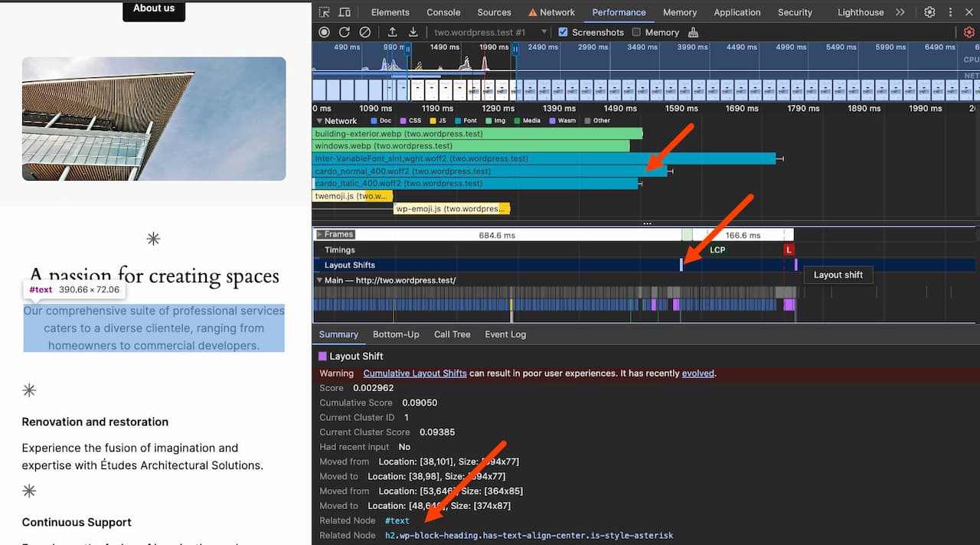Image resolution: width=980 pixels, height=545 pixels.
Task: Click the Score value 0.002962
Action: pyautogui.click(x=374, y=388)
